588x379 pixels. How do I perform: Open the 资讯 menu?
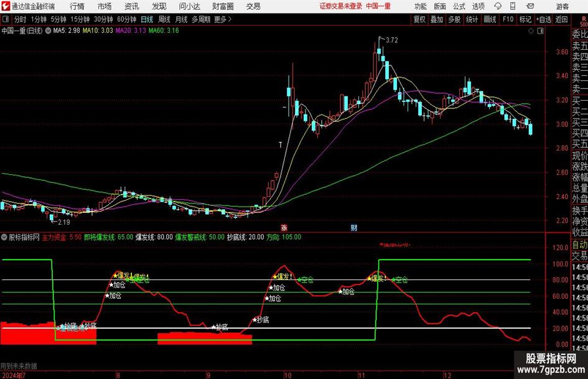point(132,6)
